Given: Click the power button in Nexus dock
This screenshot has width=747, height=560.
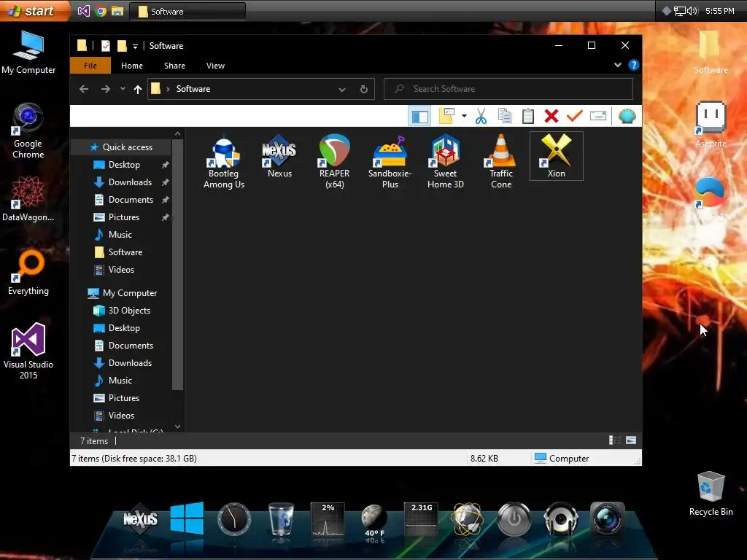Looking at the screenshot, I should click(514, 519).
